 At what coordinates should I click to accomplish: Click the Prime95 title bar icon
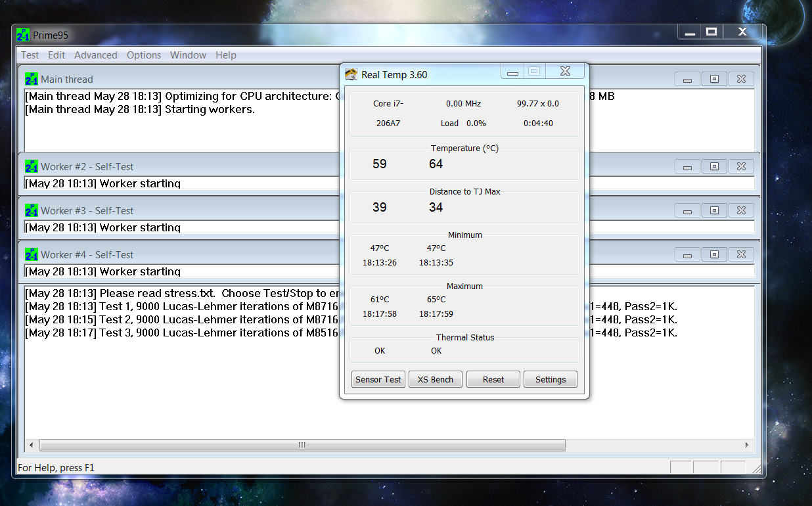tap(23, 35)
